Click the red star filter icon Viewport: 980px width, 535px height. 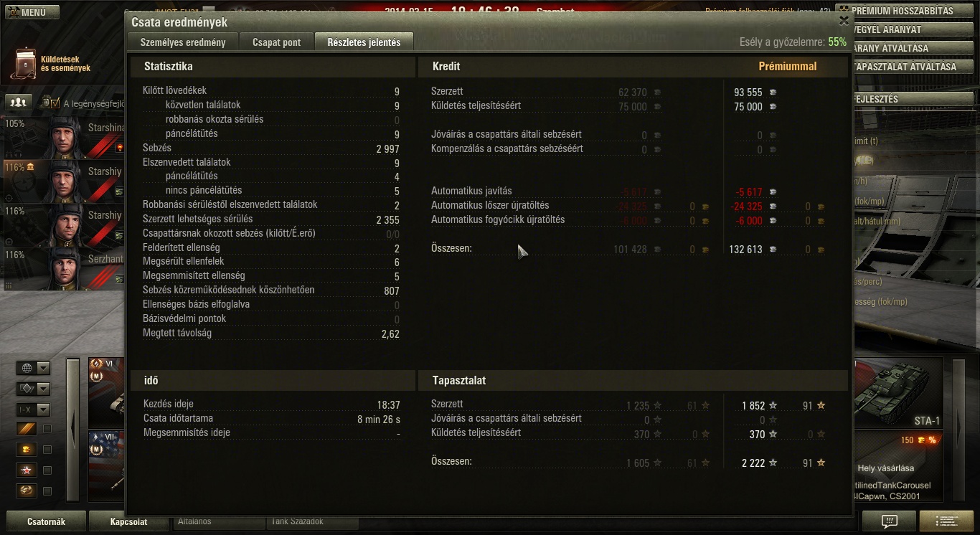click(x=27, y=470)
